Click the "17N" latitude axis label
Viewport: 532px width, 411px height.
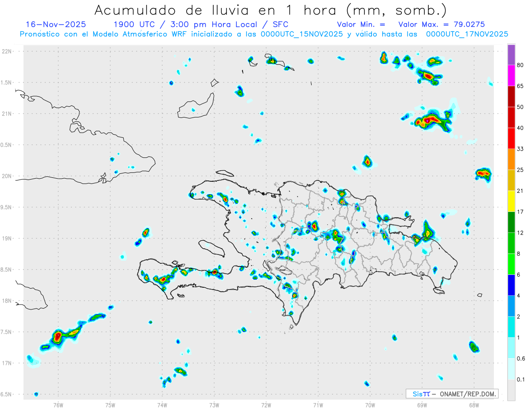8,363
